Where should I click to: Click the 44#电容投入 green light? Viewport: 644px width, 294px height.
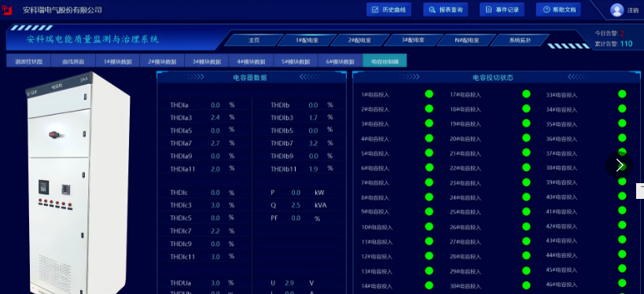point(622,255)
